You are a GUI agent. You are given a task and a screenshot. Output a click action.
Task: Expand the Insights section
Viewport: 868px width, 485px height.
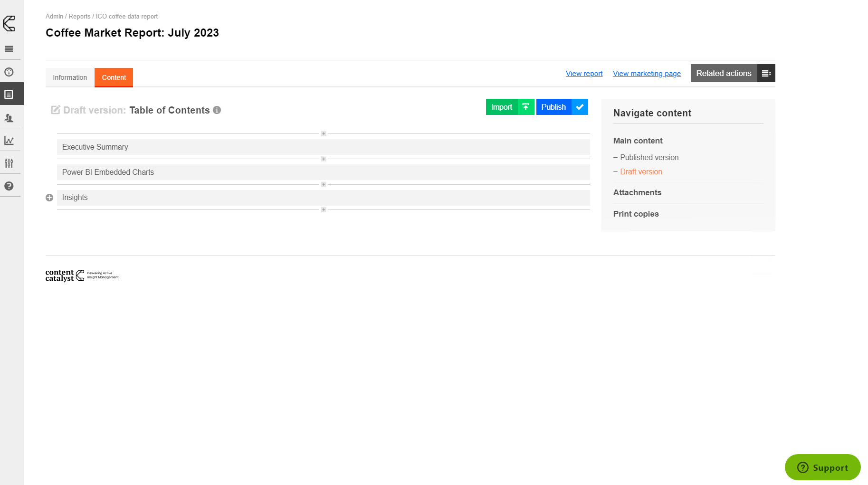pyautogui.click(x=49, y=198)
